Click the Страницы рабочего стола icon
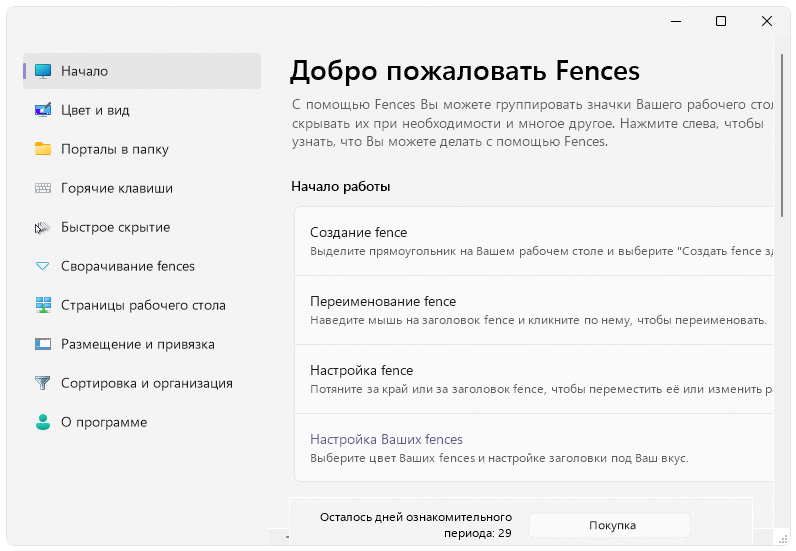The width and height of the screenshot is (796, 551). click(x=43, y=305)
